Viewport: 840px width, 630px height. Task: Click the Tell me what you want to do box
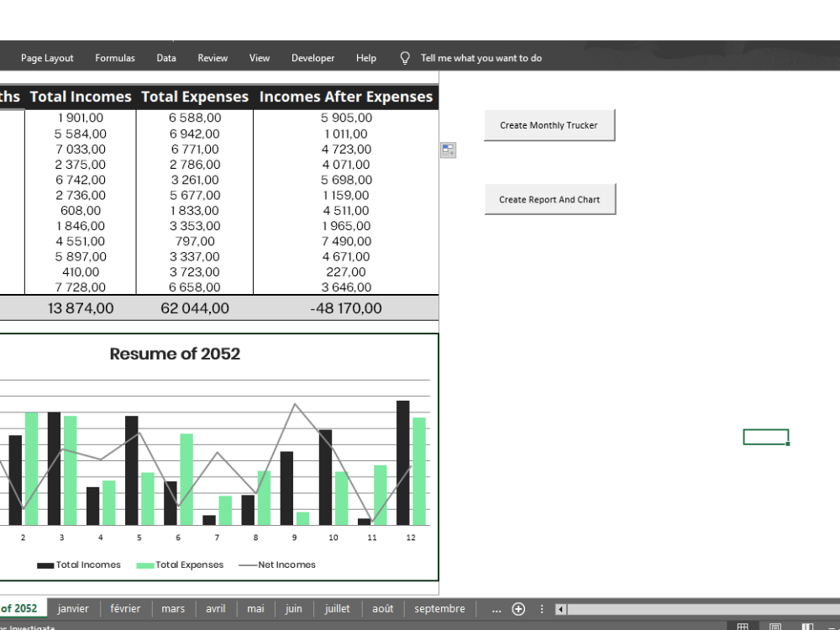tap(481, 58)
